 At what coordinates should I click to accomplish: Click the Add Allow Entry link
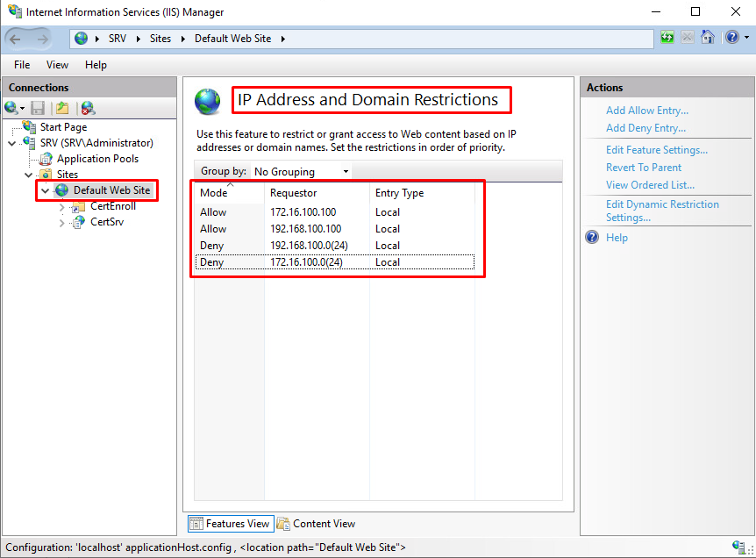tap(647, 111)
